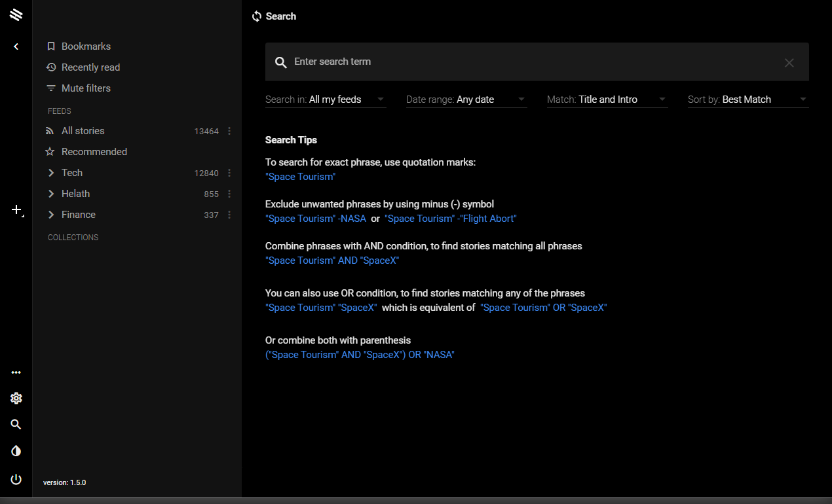Open the Date range dropdown
The height and width of the screenshot is (504, 832).
(x=466, y=99)
